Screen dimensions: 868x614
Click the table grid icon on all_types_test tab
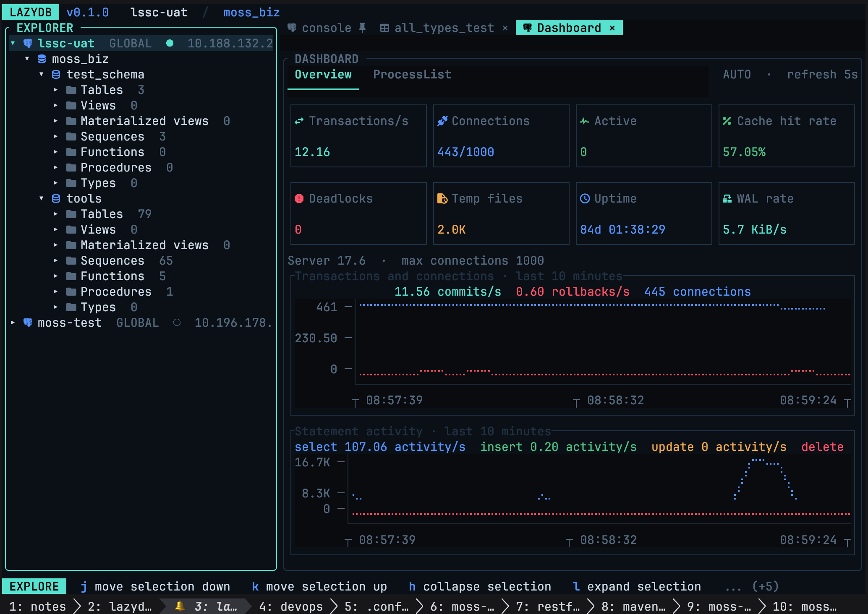click(x=384, y=28)
